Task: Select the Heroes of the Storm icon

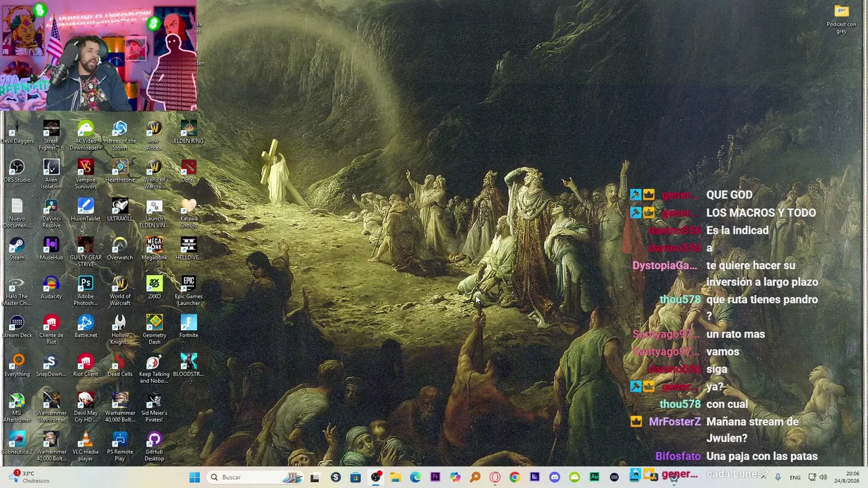Action: [x=120, y=136]
